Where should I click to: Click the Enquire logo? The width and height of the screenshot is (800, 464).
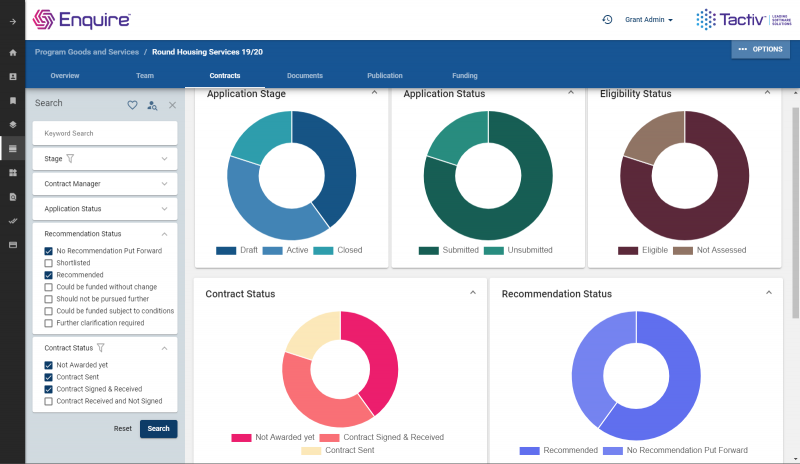(x=82, y=19)
